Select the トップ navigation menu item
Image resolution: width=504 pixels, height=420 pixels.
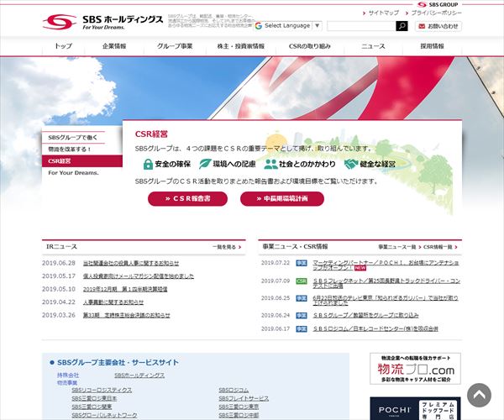63,46
